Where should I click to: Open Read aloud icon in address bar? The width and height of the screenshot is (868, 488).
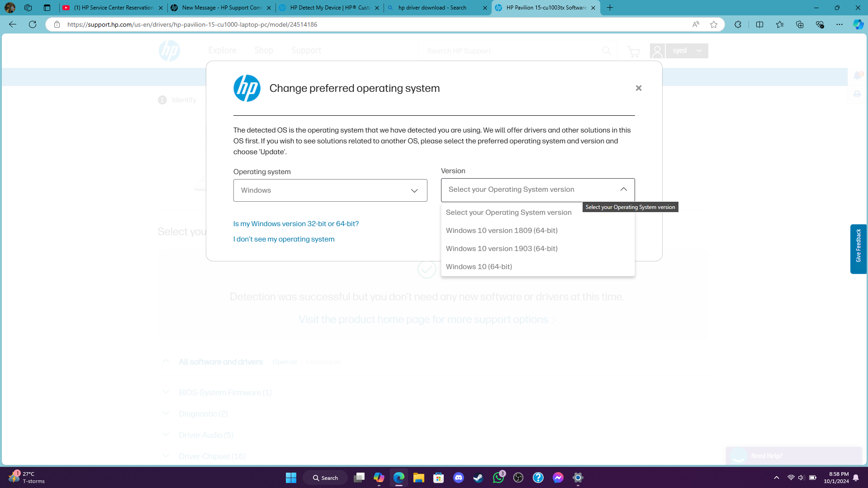click(x=696, y=24)
